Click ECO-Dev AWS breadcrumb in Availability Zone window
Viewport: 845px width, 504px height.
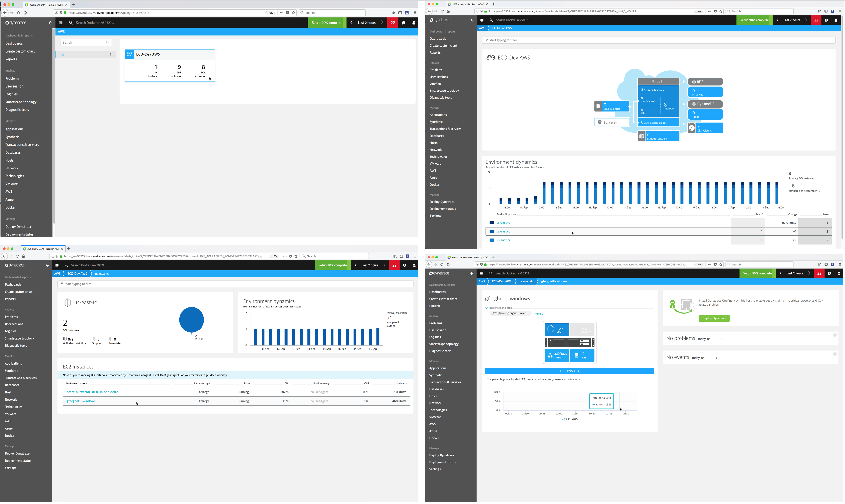coord(77,274)
